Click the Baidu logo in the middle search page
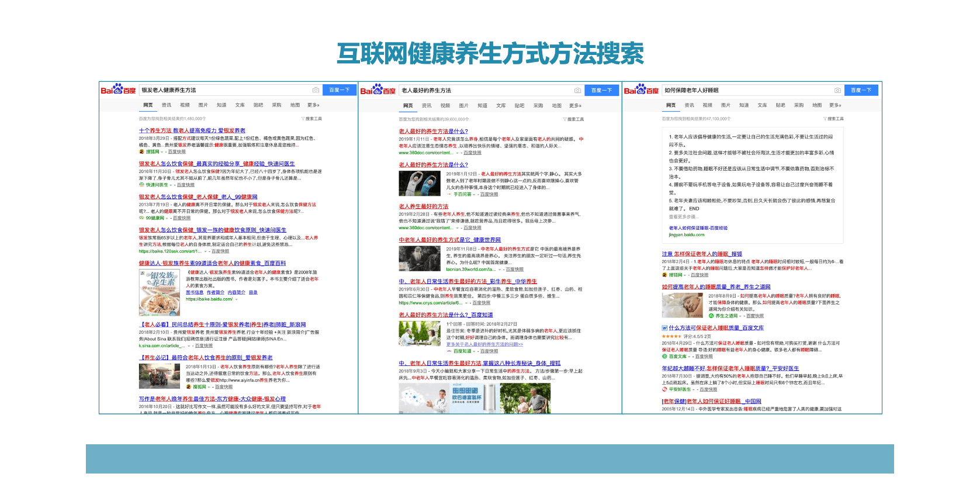The height and width of the screenshot is (494, 980). [378, 90]
